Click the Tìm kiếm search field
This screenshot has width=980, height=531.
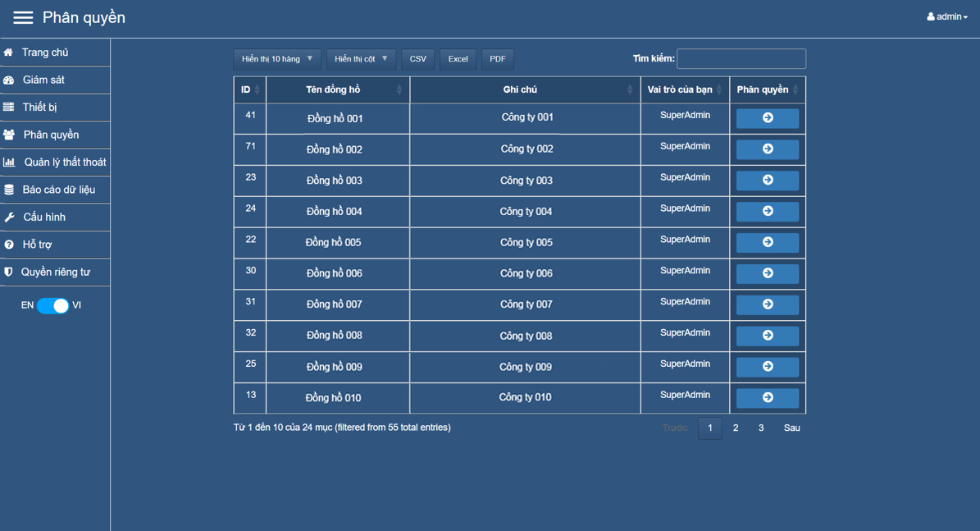pyautogui.click(x=741, y=58)
